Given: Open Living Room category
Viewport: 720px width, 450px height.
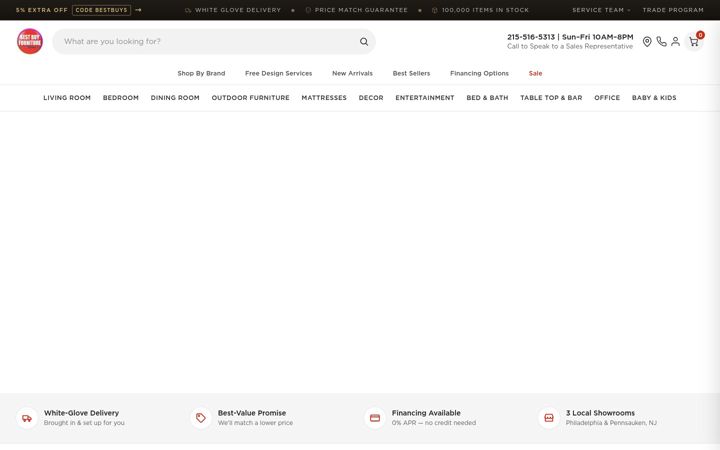Looking at the screenshot, I should [x=67, y=98].
